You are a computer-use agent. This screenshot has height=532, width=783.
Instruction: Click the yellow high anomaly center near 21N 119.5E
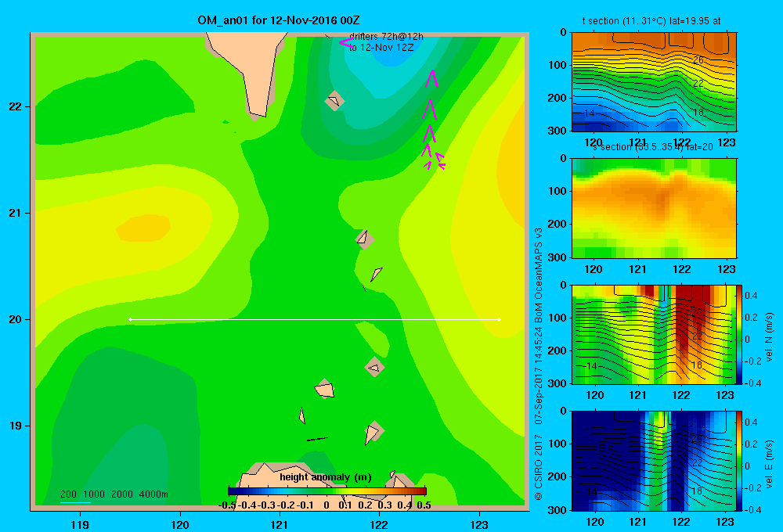[143, 227]
